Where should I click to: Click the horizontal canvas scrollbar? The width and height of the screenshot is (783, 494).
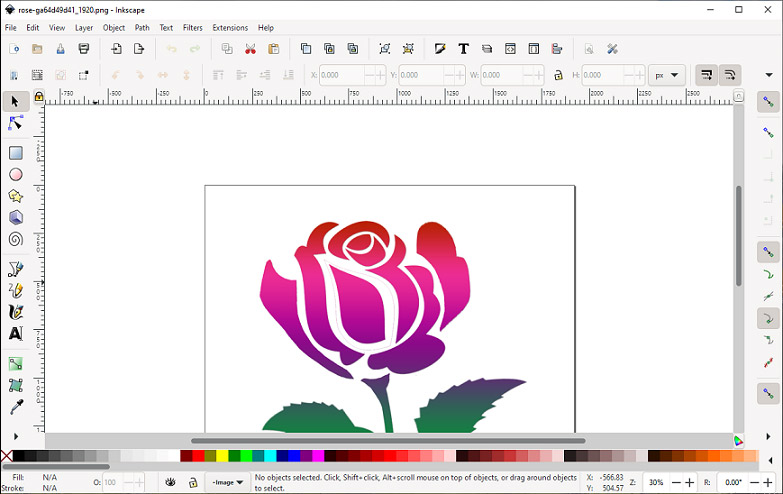[388, 441]
